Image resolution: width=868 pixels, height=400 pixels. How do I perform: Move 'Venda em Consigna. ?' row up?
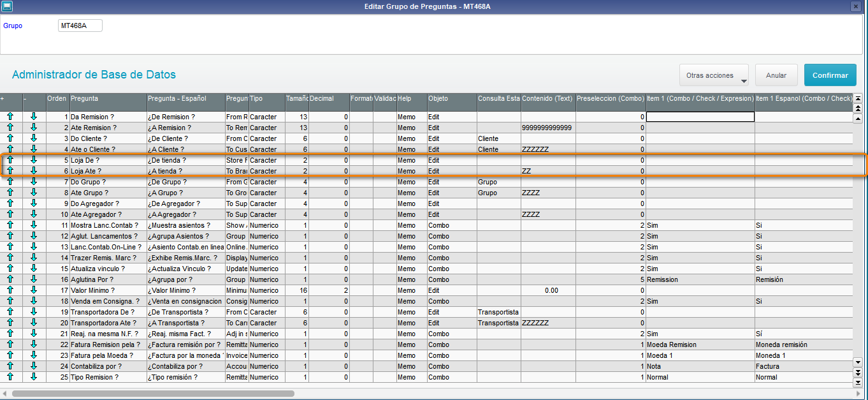click(x=10, y=301)
